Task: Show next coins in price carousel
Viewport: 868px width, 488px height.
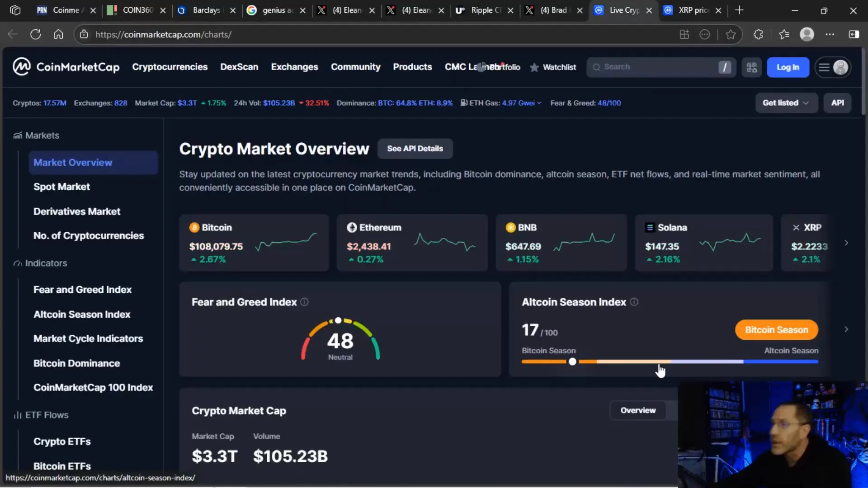Action: [846, 243]
